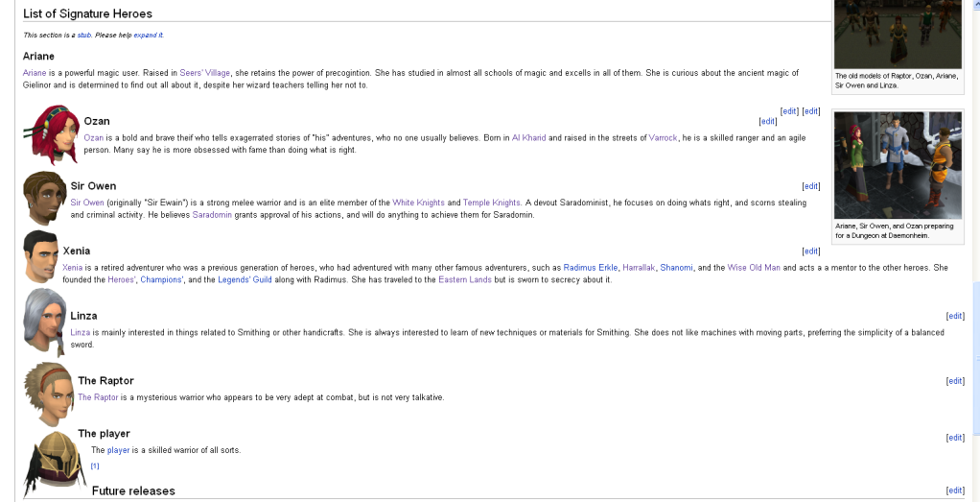980x502 pixels.
Task: Edit the Linza section
Action: click(x=954, y=316)
